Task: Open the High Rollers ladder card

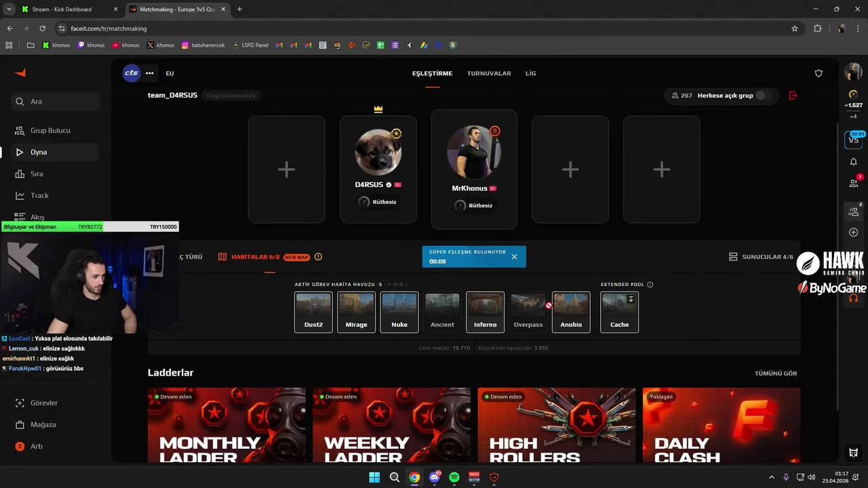Action: pyautogui.click(x=556, y=425)
